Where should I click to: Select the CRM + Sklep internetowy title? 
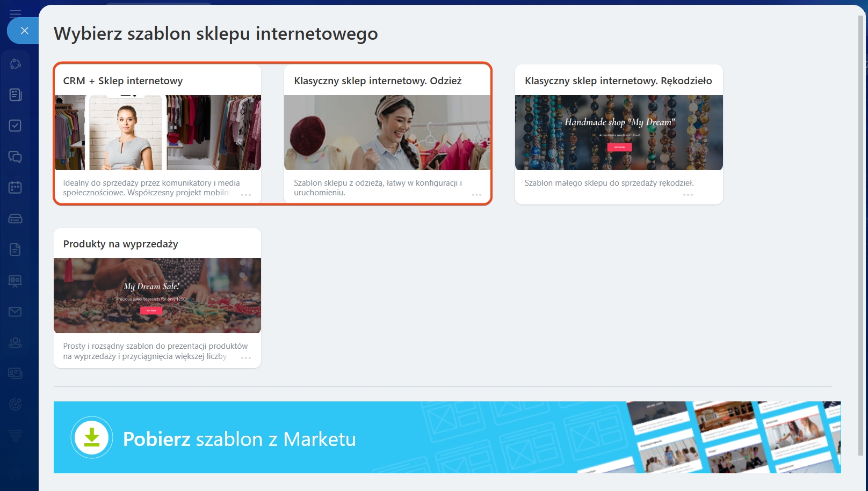(123, 81)
